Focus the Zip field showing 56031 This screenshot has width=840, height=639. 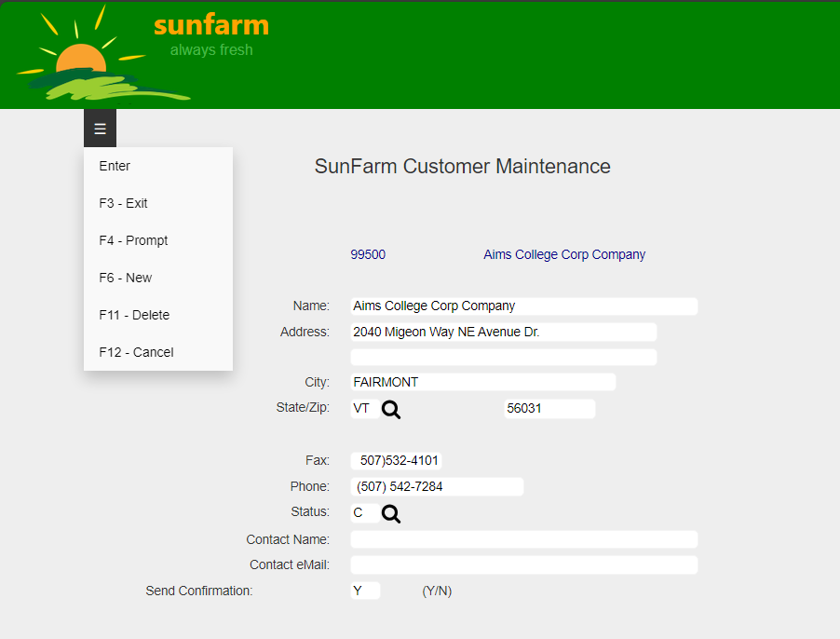[x=549, y=409]
